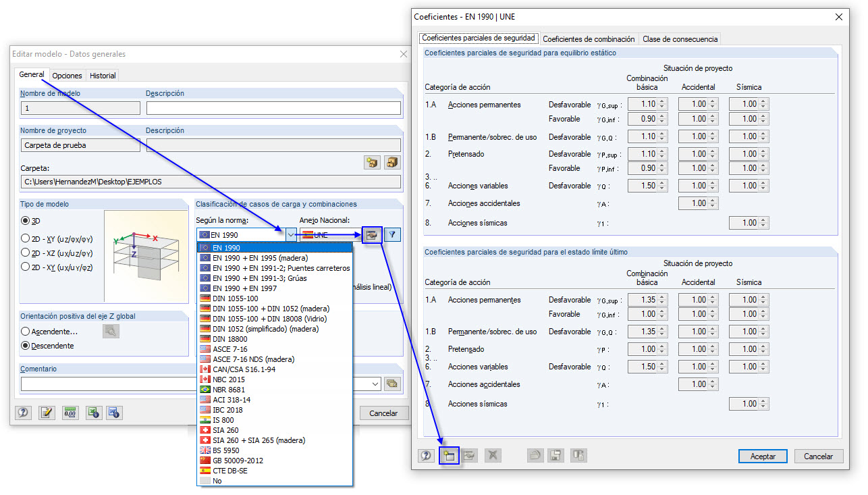This screenshot has height=495, width=868.
Task: Select the General tab
Action: [x=32, y=75]
